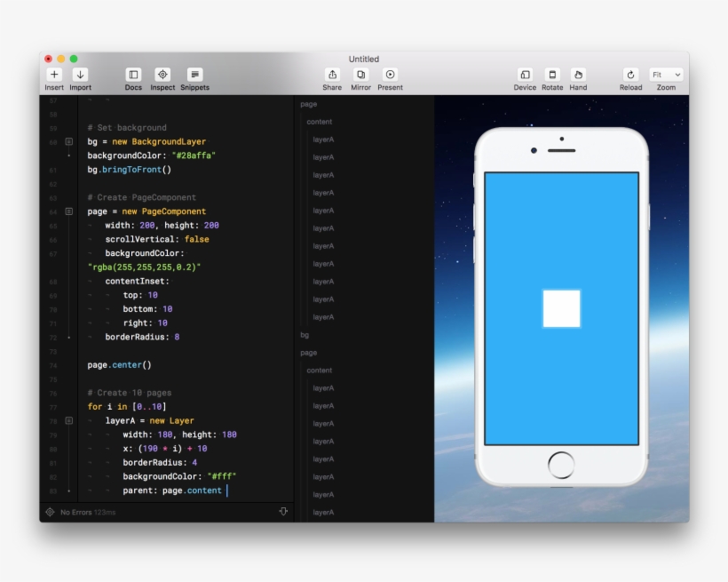The height and width of the screenshot is (582, 728).
Task: Open the Snippets panel
Action: point(194,76)
